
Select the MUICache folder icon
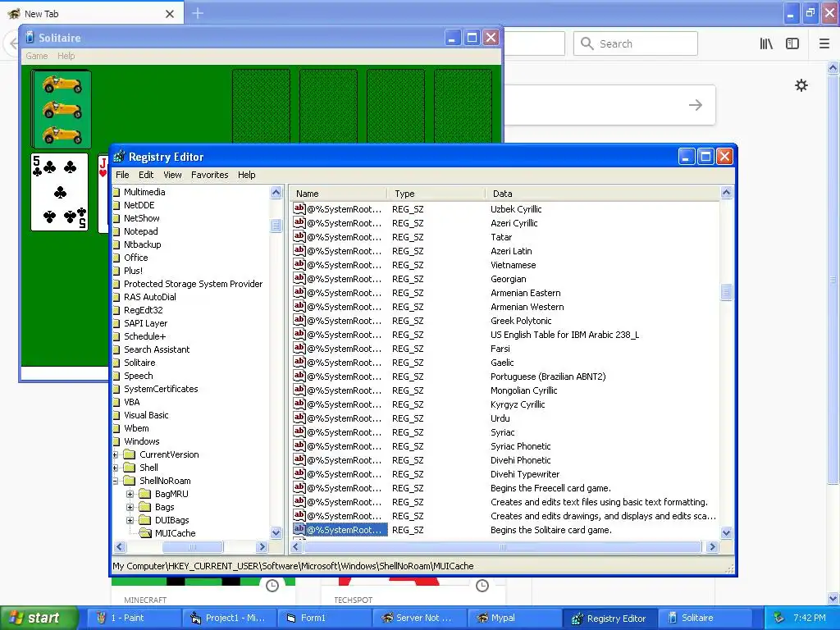click(145, 533)
